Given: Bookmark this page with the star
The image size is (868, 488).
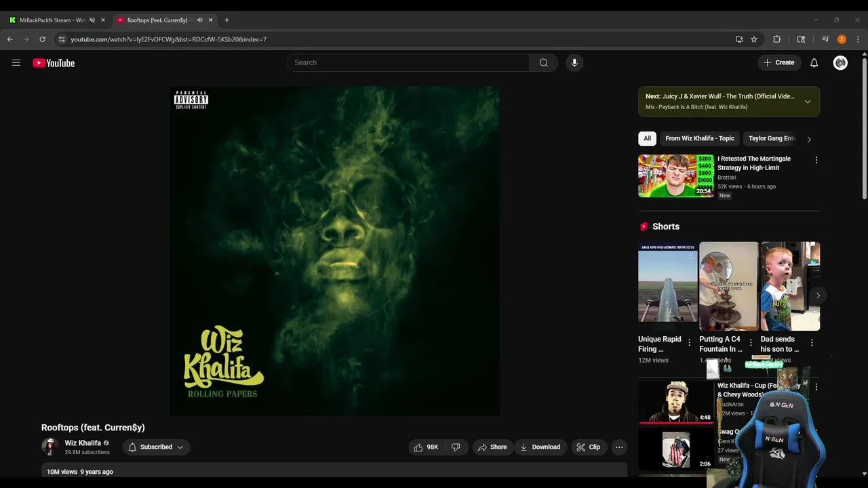Looking at the screenshot, I should coord(754,39).
